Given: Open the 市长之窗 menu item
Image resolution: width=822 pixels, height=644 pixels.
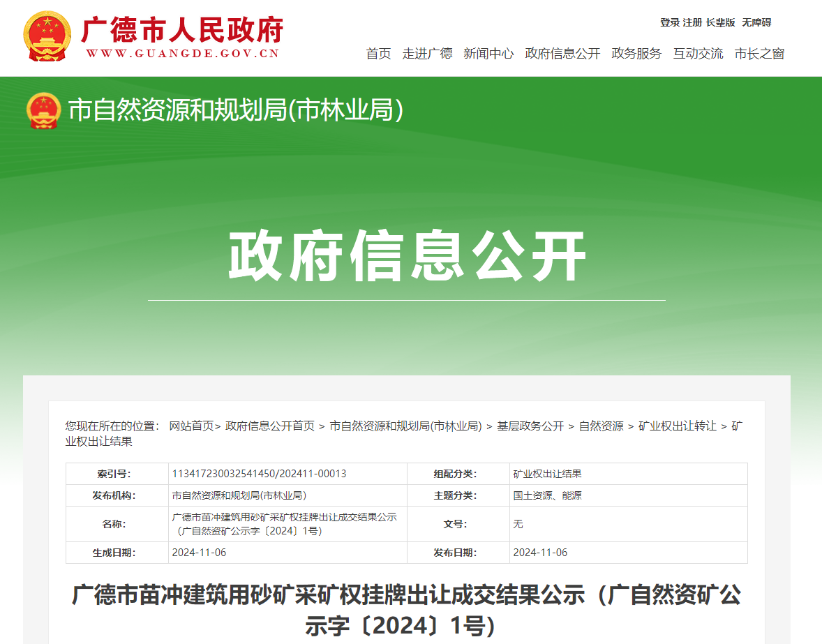Looking at the screenshot, I should point(759,54).
